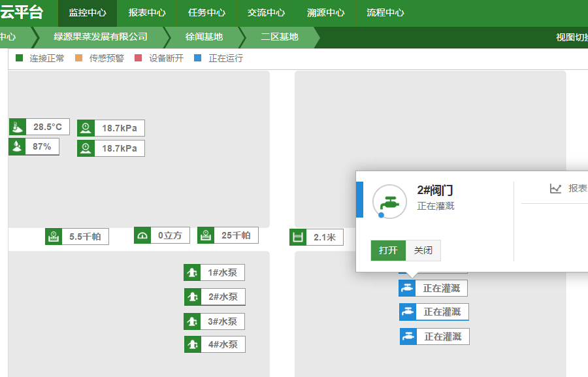Click the 设备断开 red color swatch
This screenshot has height=377, width=588.
[138, 58]
